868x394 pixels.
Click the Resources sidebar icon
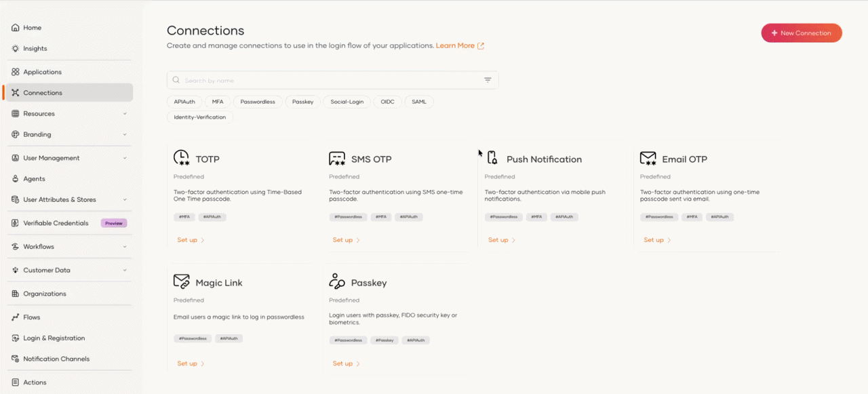coord(16,114)
